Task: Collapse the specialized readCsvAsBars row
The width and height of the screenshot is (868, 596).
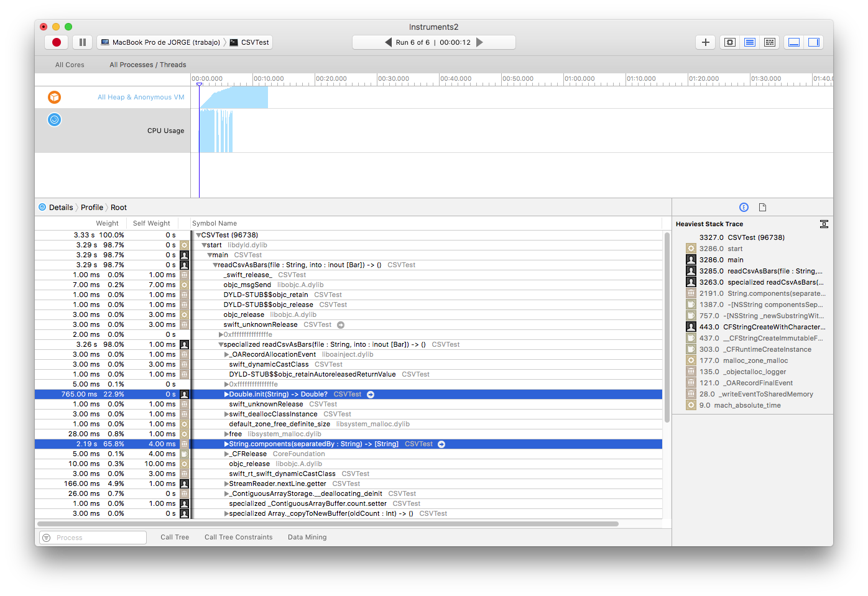Action: (221, 344)
